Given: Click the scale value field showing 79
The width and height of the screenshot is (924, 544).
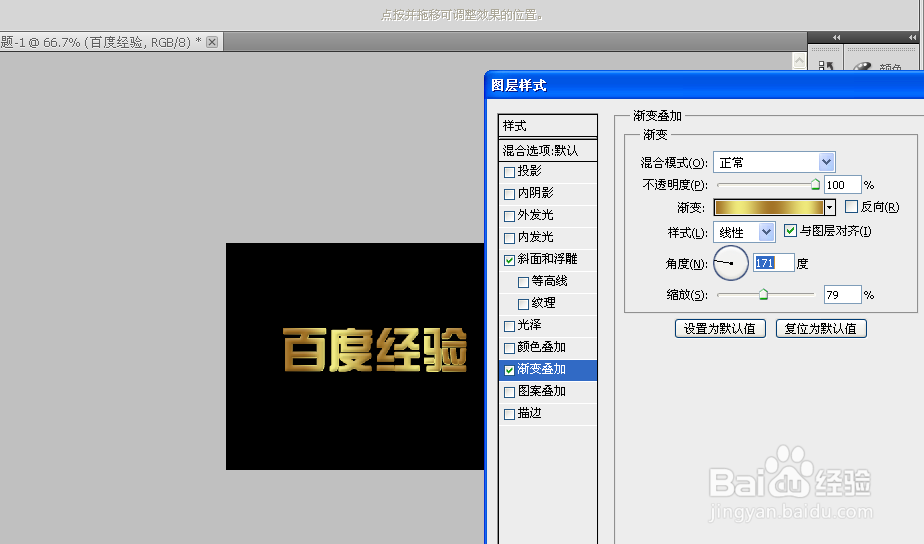Looking at the screenshot, I should 842,295.
